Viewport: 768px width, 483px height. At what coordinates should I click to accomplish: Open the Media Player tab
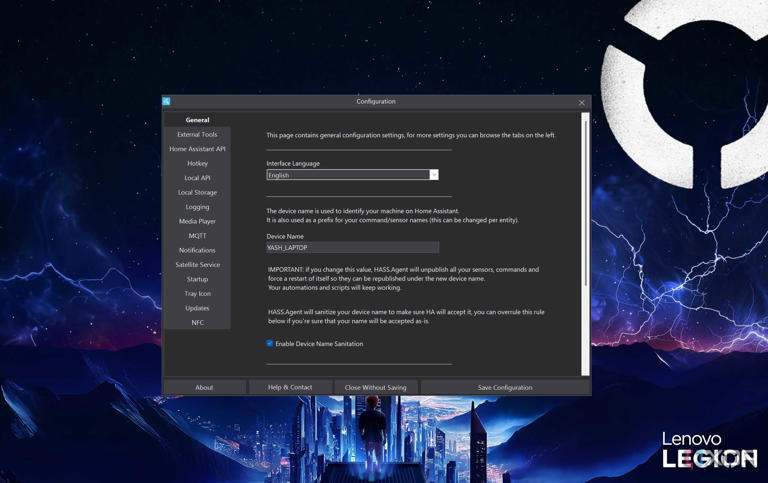click(x=197, y=221)
